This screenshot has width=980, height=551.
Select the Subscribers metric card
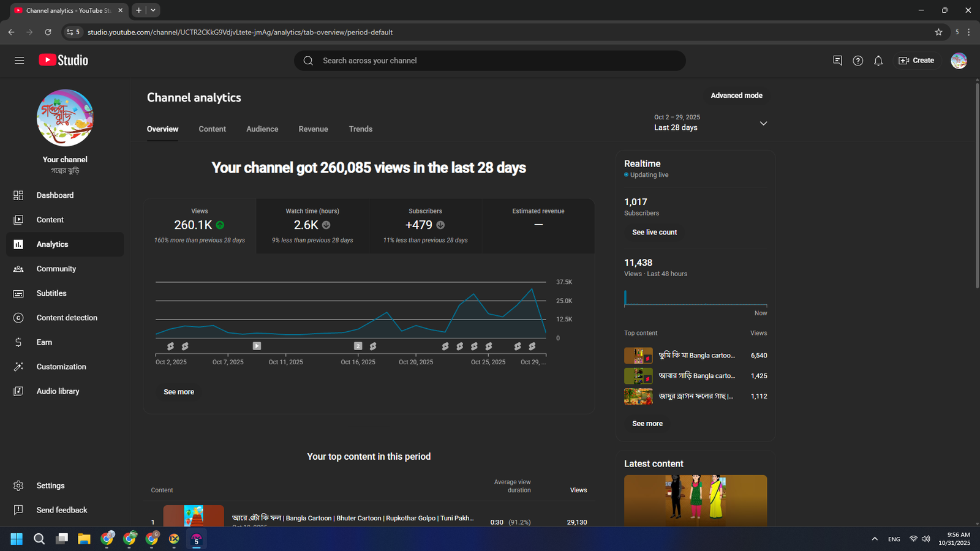(425, 225)
